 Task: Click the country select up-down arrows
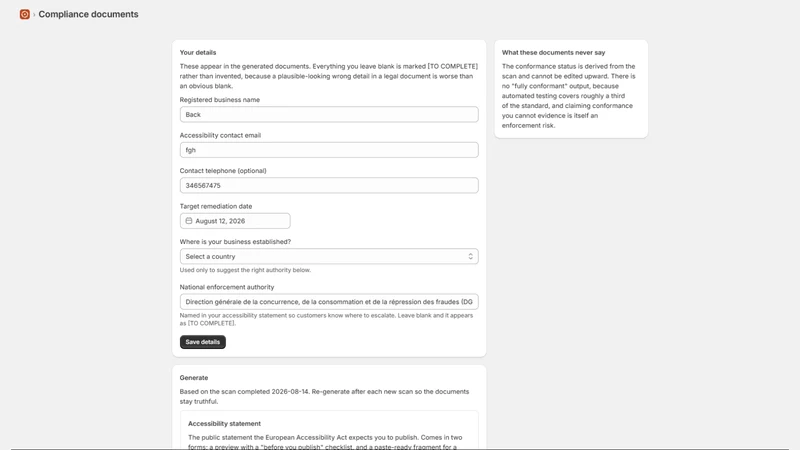[x=470, y=256]
